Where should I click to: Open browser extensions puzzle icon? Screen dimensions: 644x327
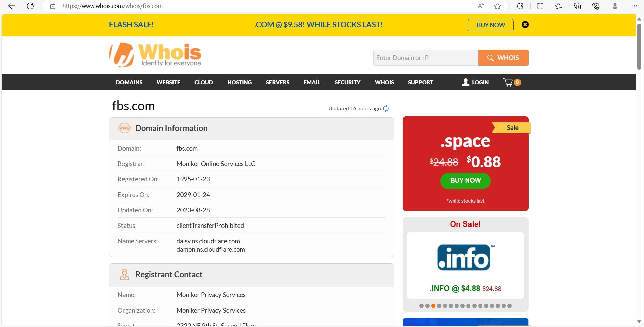point(520,6)
